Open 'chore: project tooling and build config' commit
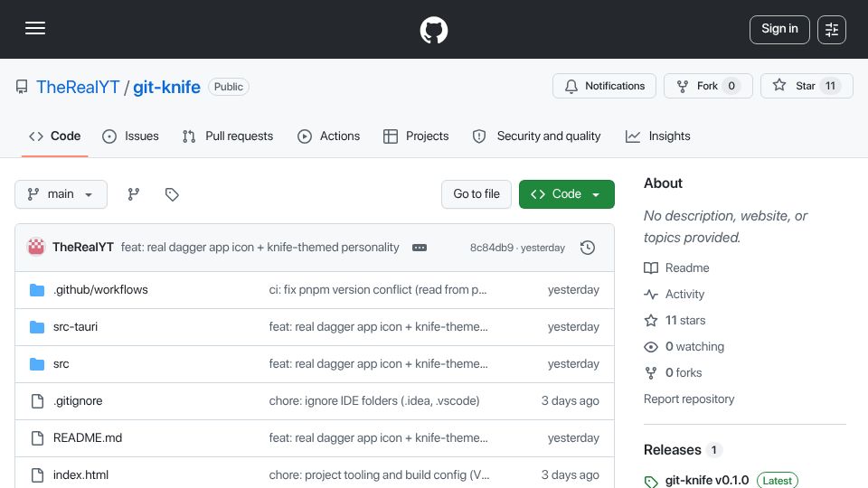The image size is (868, 488). pos(379,475)
